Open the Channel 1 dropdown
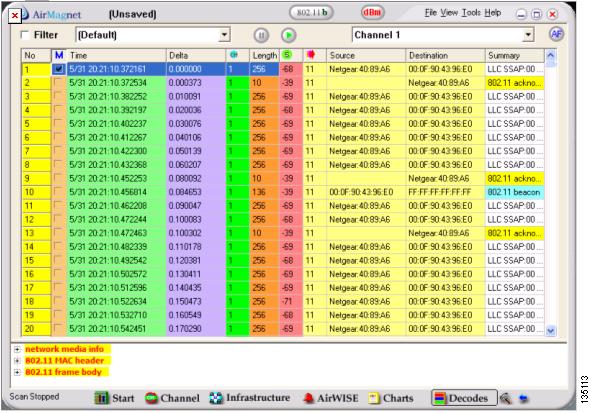Viewport: 591px width, 413px height. click(528, 35)
